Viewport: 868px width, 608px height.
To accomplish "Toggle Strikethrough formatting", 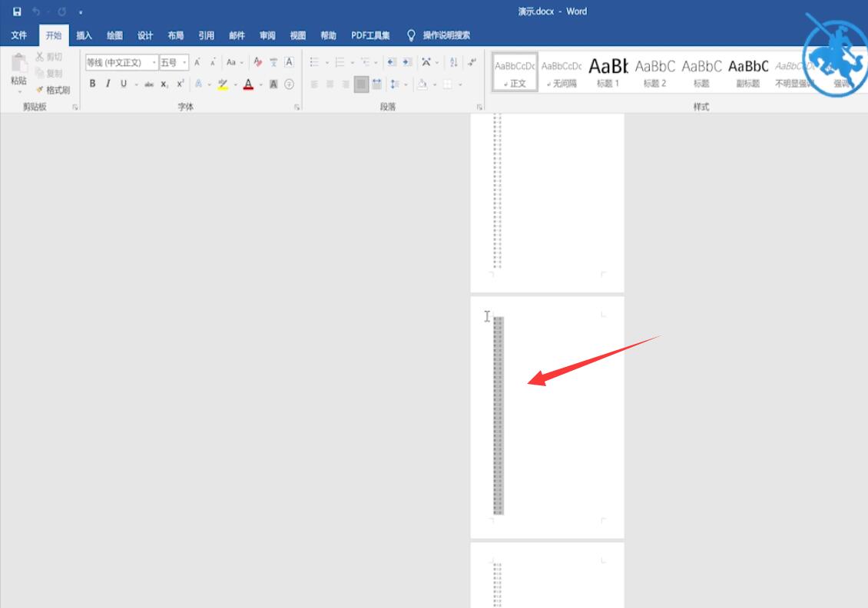I will point(149,84).
